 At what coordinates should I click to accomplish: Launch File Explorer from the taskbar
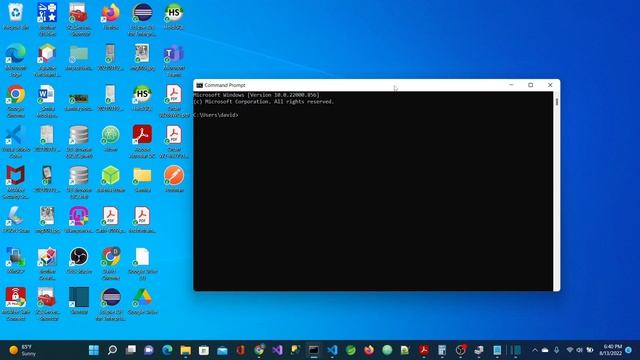click(186, 350)
